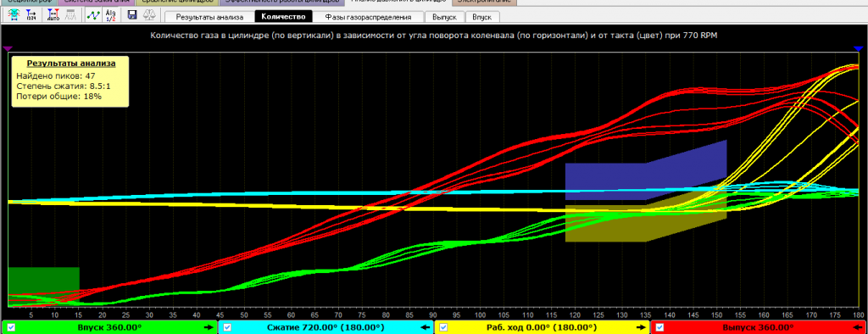Toggle the Впуск 360.00° checkbox
The width and height of the screenshot is (868, 334).
(x=11, y=327)
